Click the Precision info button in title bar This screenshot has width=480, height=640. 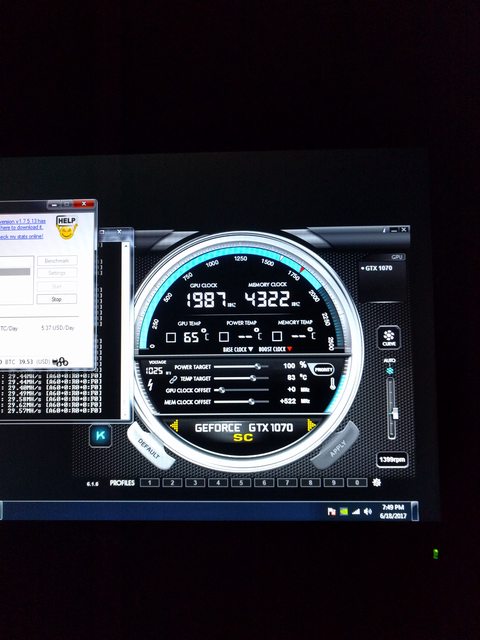[x=384, y=230]
